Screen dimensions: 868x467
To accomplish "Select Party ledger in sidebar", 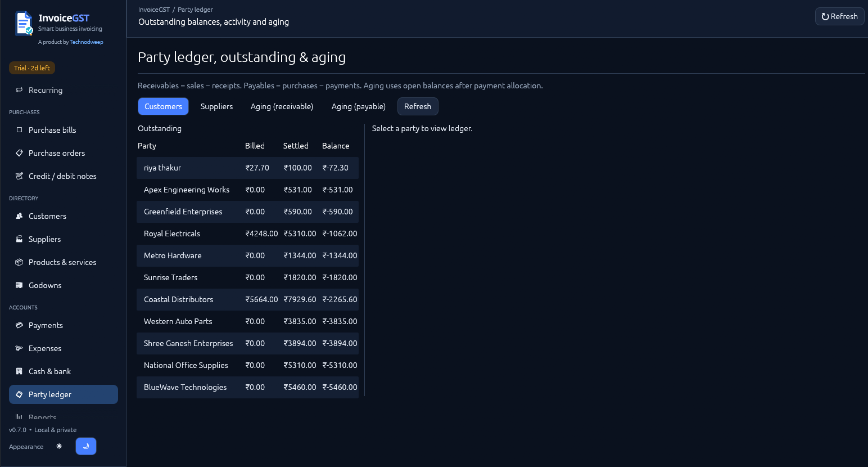I will tap(64, 394).
